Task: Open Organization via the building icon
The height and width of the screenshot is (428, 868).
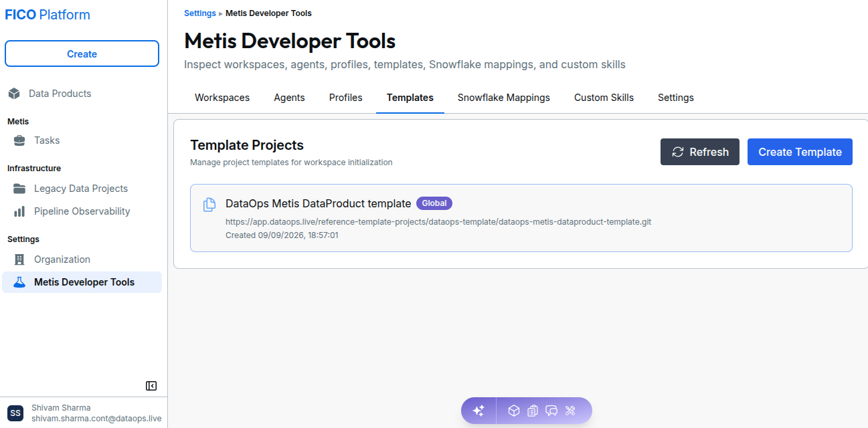Action: (20, 259)
